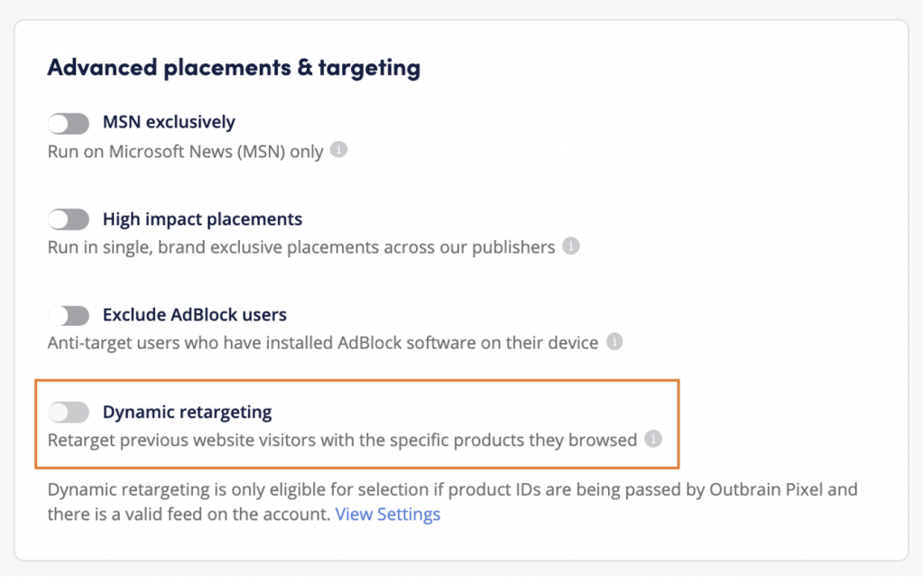Toggle the Dynamic retargeting switch
The width and height of the screenshot is (924, 577).
pyautogui.click(x=69, y=413)
